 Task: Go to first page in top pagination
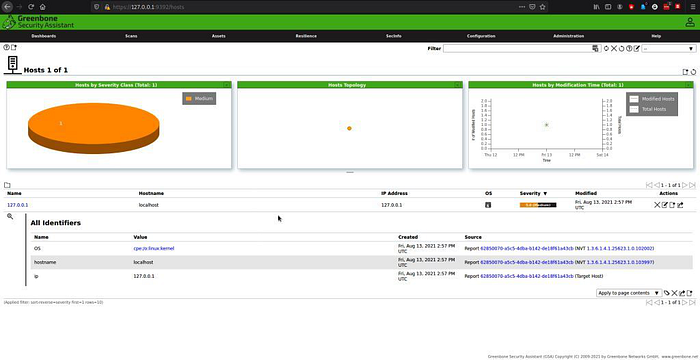[649, 185]
